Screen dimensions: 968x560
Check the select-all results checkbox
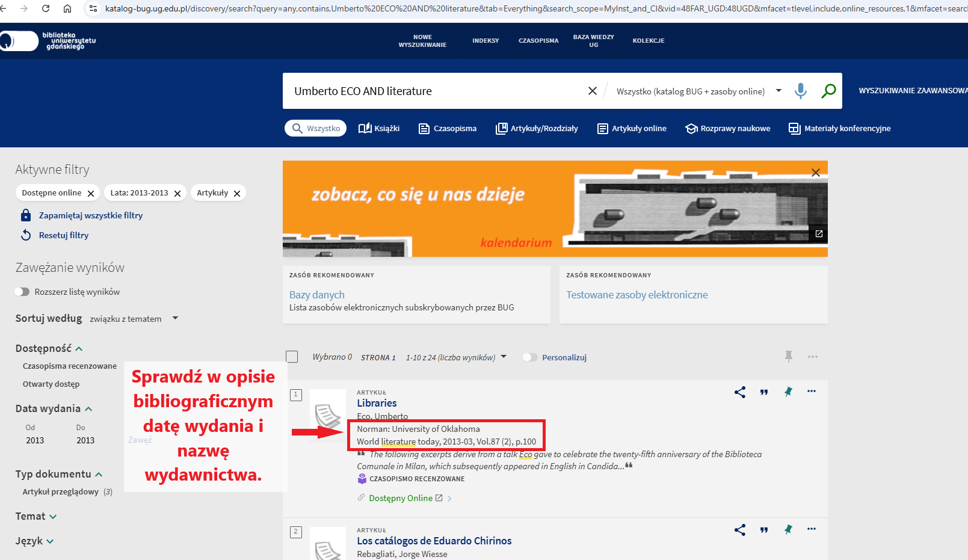click(x=292, y=357)
